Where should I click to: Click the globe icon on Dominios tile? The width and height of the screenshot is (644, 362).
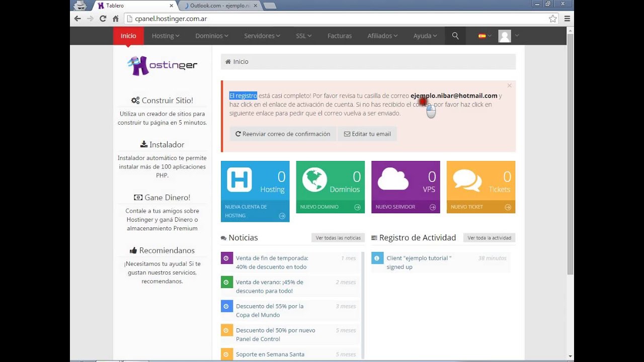[314, 180]
